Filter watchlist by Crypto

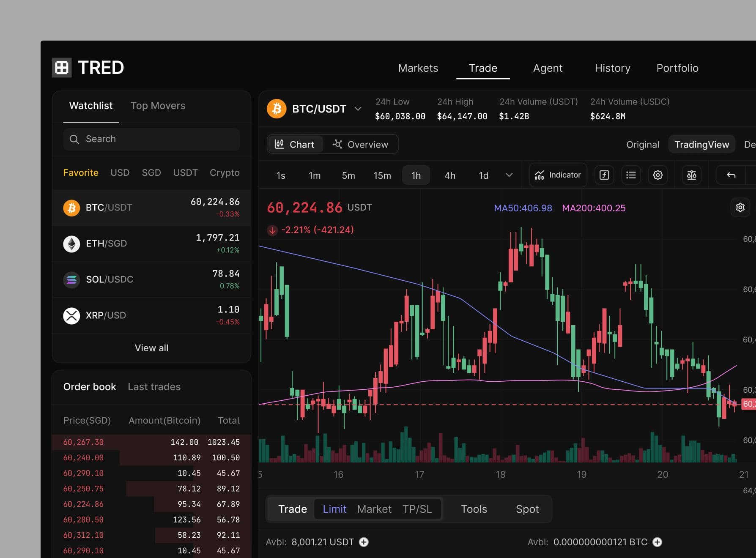tap(225, 172)
